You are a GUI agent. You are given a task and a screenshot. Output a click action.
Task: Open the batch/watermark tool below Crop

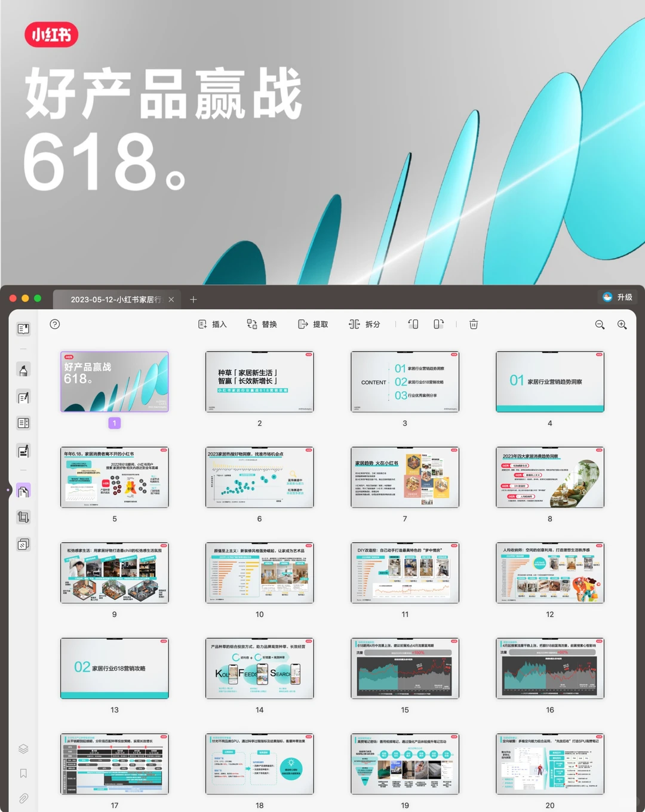pos(23,545)
